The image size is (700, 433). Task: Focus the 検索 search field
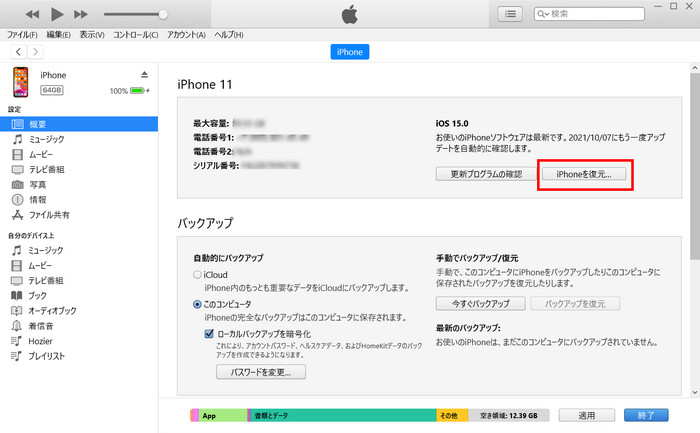tap(589, 14)
